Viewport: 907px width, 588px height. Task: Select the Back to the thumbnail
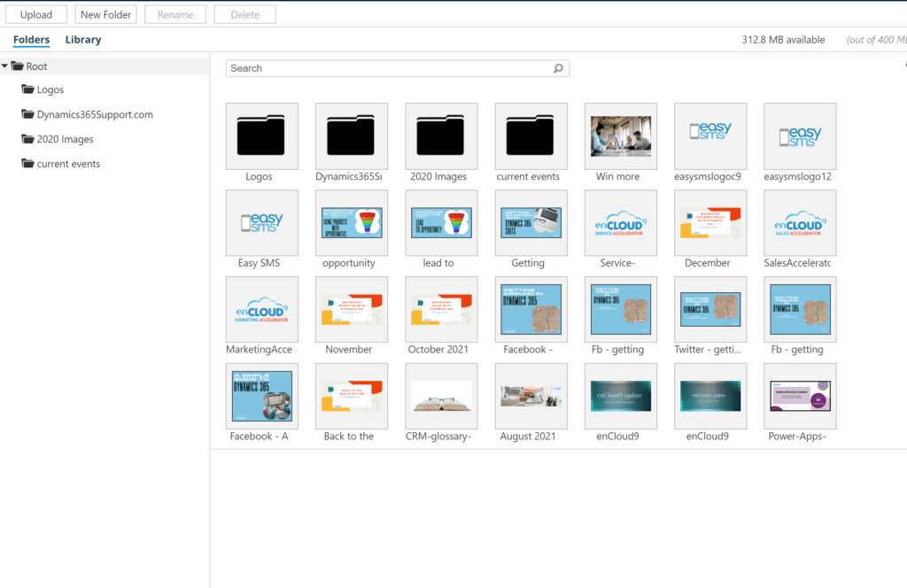352,396
